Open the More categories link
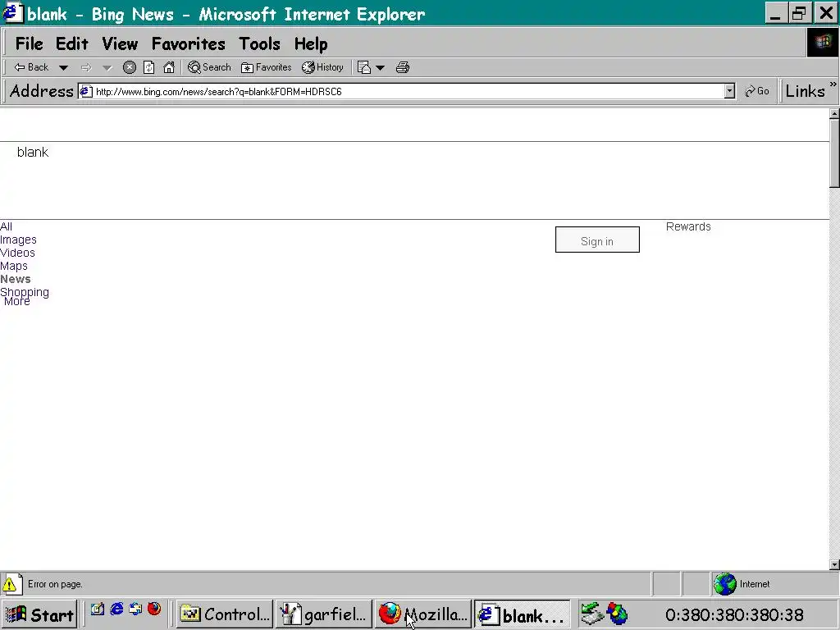The image size is (840, 630). pos(16,302)
